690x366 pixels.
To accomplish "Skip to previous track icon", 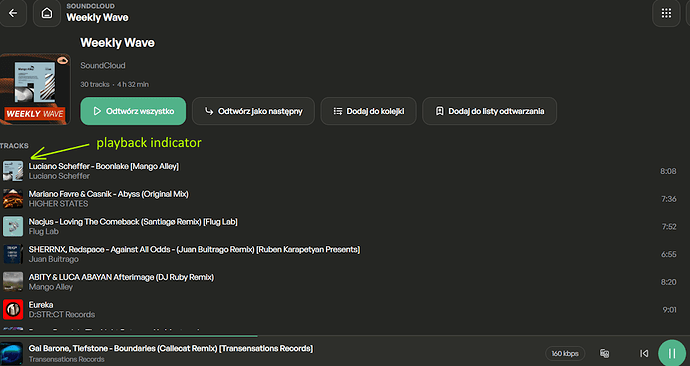I will pyautogui.click(x=644, y=353).
